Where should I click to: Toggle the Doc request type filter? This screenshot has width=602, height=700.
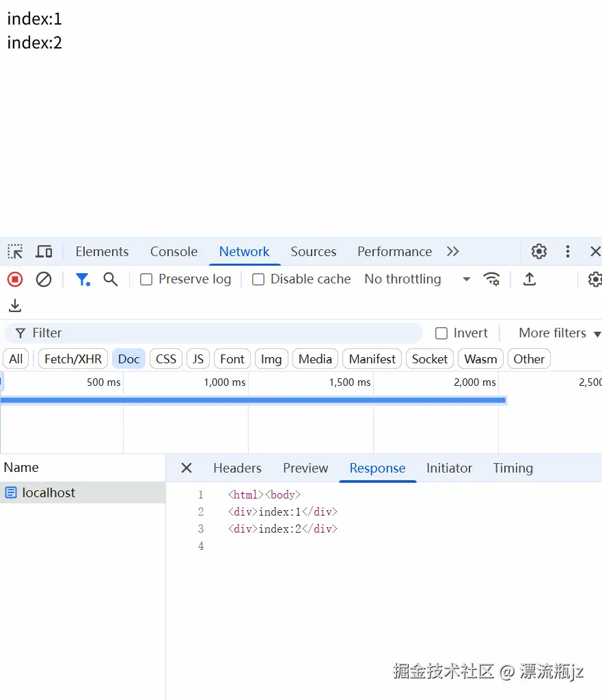tap(128, 359)
